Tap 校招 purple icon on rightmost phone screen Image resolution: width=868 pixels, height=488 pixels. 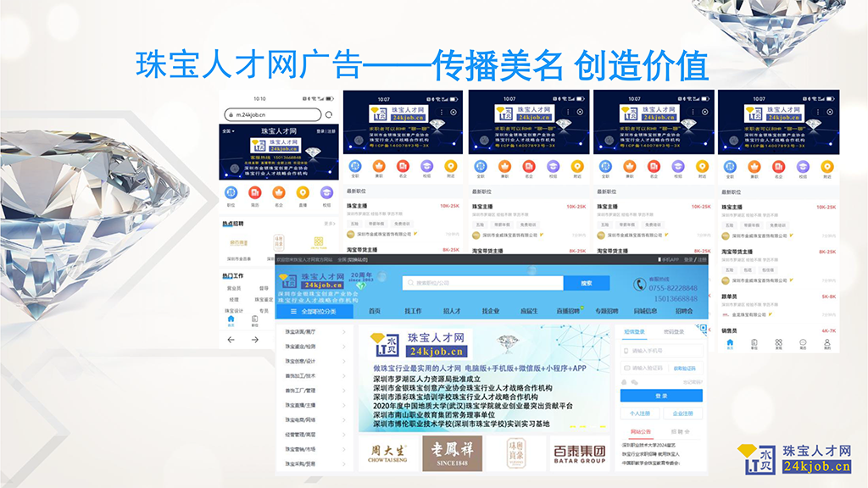pyautogui.click(x=803, y=167)
